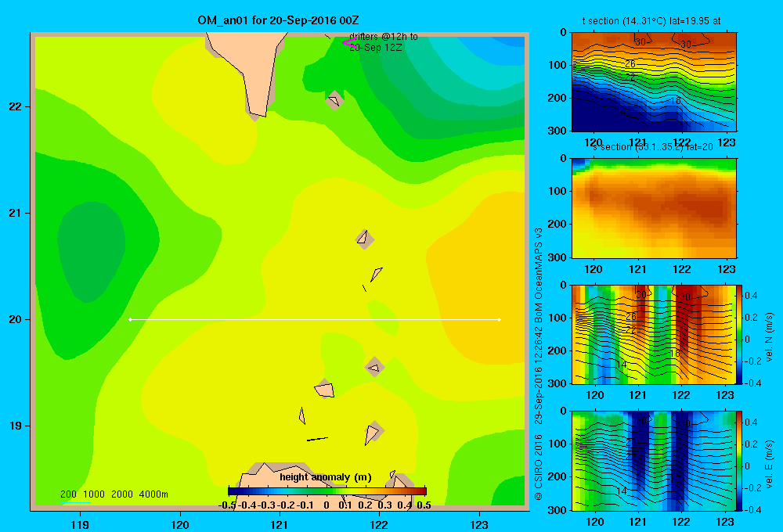The image size is (783, 532).
Task: Click latitude label '19' on main map axis
Action: pyautogui.click(x=16, y=426)
